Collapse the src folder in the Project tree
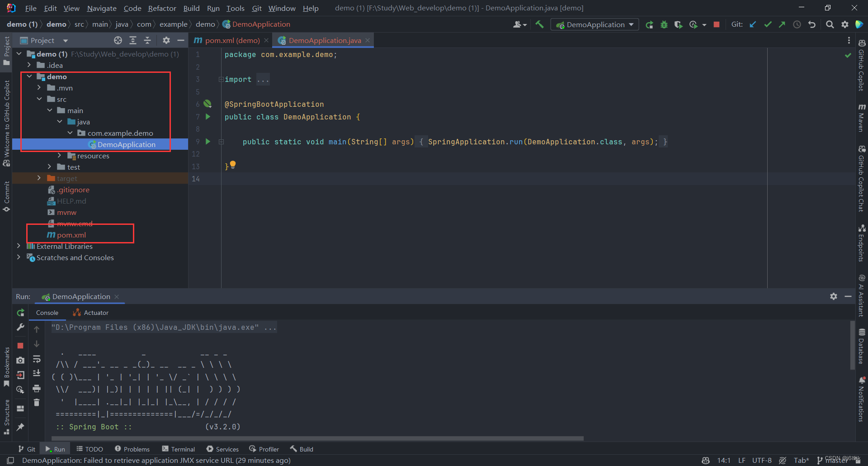The height and width of the screenshot is (466, 868). pyautogui.click(x=40, y=99)
